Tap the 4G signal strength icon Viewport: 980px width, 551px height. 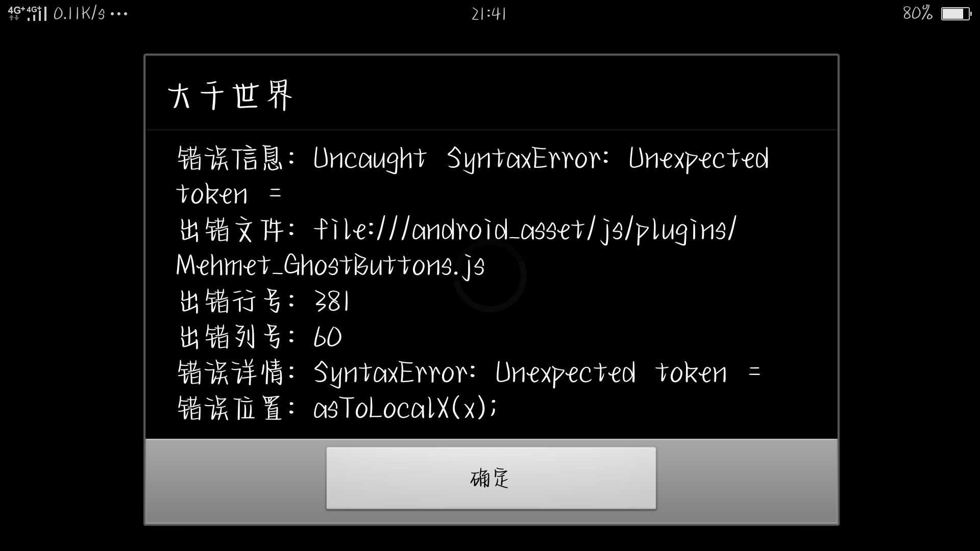(x=28, y=14)
